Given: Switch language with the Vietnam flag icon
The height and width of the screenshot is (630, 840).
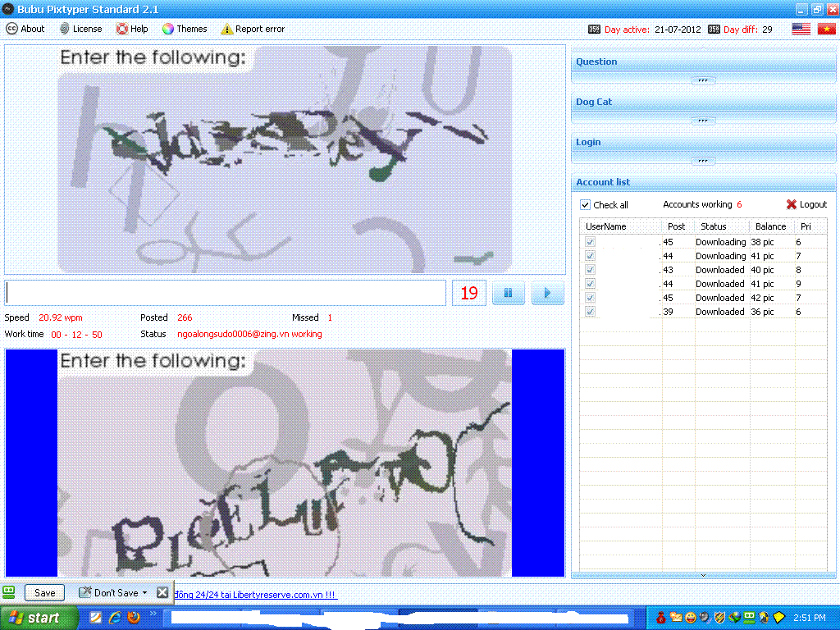Looking at the screenshot, I should click(827, 29).
